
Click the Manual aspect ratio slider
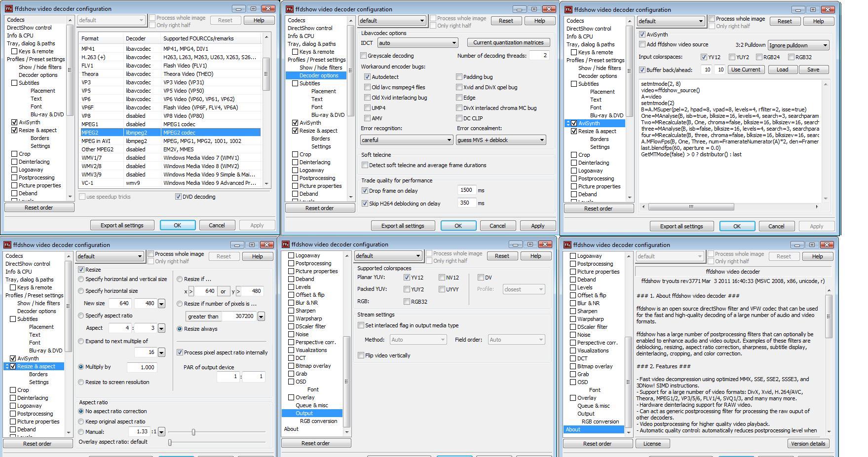click(x=218, y=432)
